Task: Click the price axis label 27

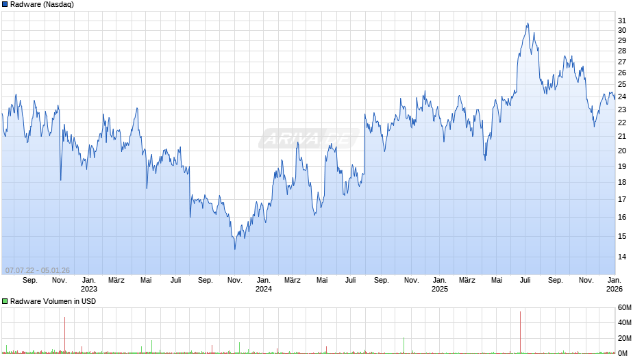Action: 622,62
